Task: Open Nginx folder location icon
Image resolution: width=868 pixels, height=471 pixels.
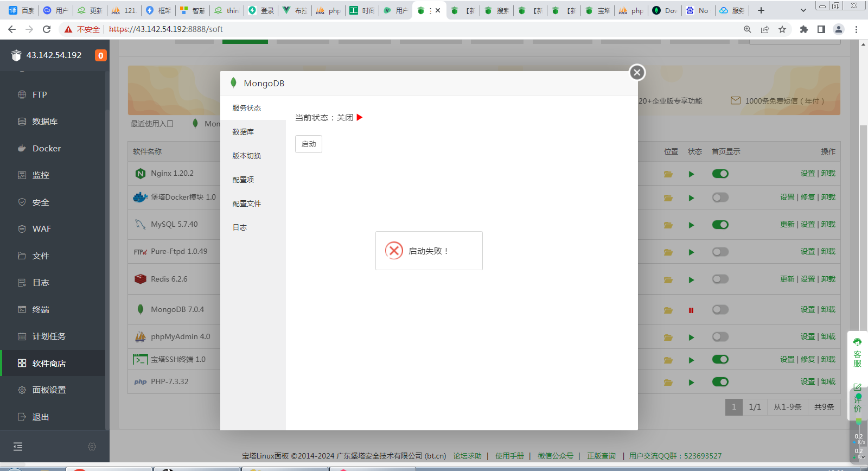Action: (668, 174)
